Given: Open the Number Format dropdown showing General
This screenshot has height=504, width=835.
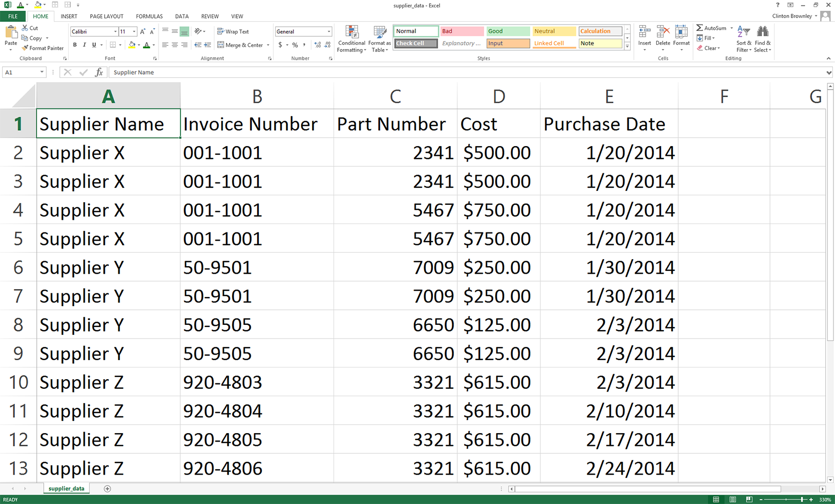Looking at the screenshot, I should coord(303,31).
